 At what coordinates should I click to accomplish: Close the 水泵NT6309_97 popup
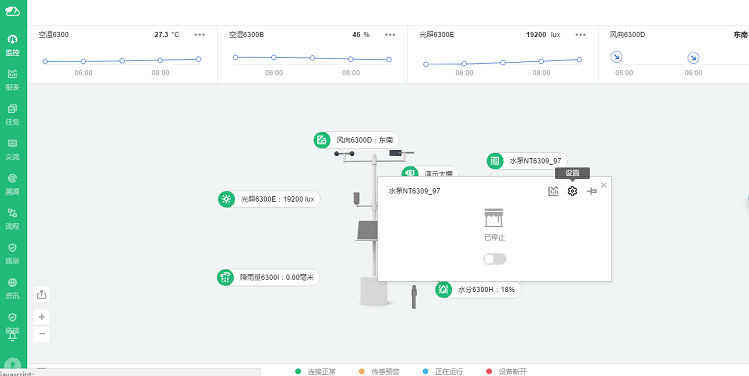(x=603, y=185)
